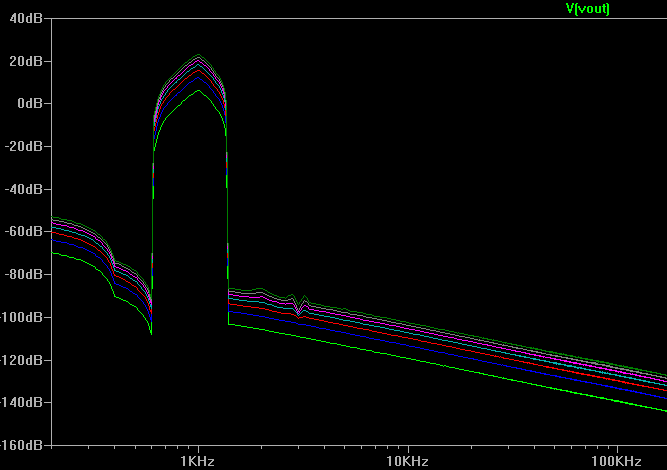Click the -80dB axis label

coord(24,274)
